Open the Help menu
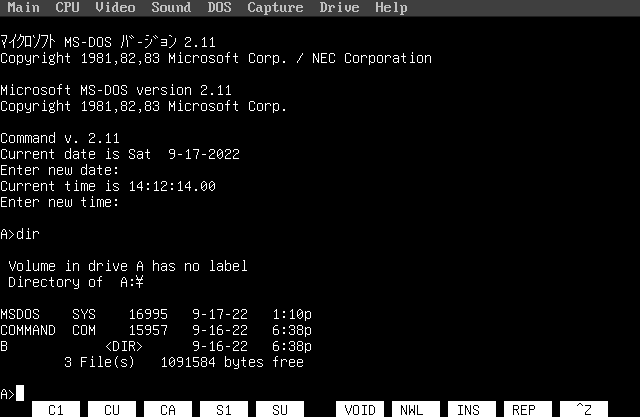 [x=391, y=7]
